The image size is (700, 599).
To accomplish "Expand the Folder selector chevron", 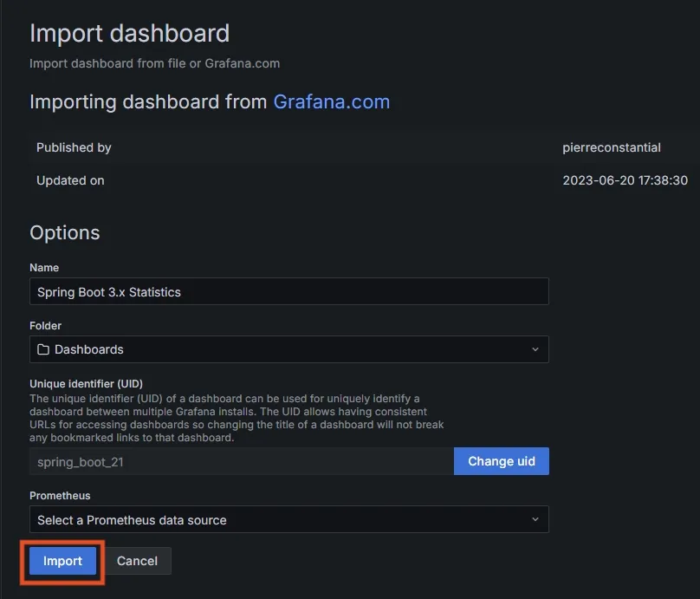I will pyautogui.click(x=535, y=349).
